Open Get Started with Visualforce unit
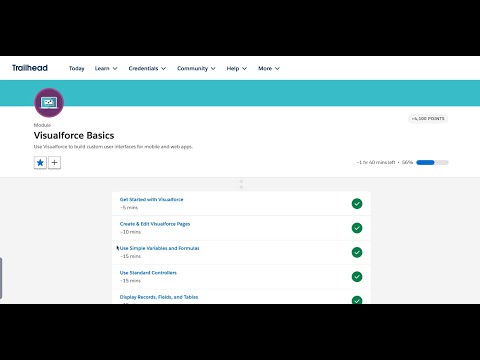Viewport: 480px width, 360px height. pyautogui.click(x=151, y=199)
